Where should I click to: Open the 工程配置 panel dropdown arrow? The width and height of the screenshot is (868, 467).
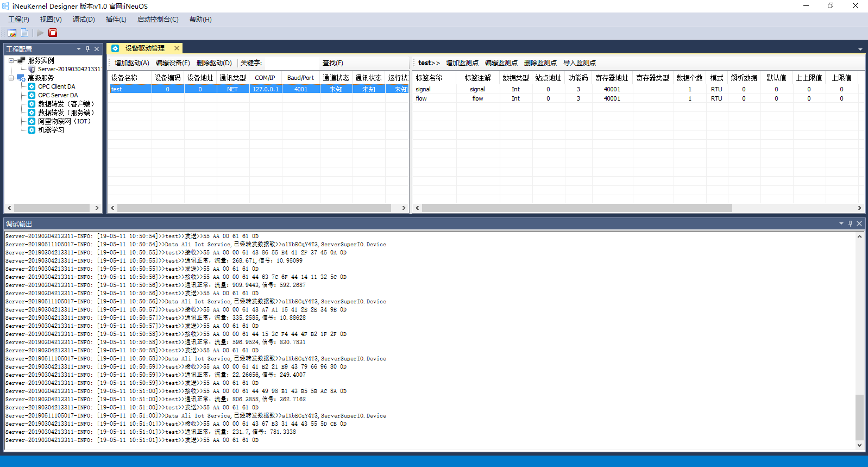tap(79, 49)
